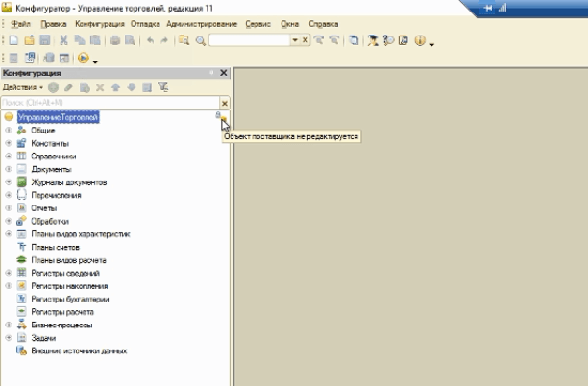Click the toolbar search text field
The height and width of the screenshot is (386, 588).
[250, 40]
